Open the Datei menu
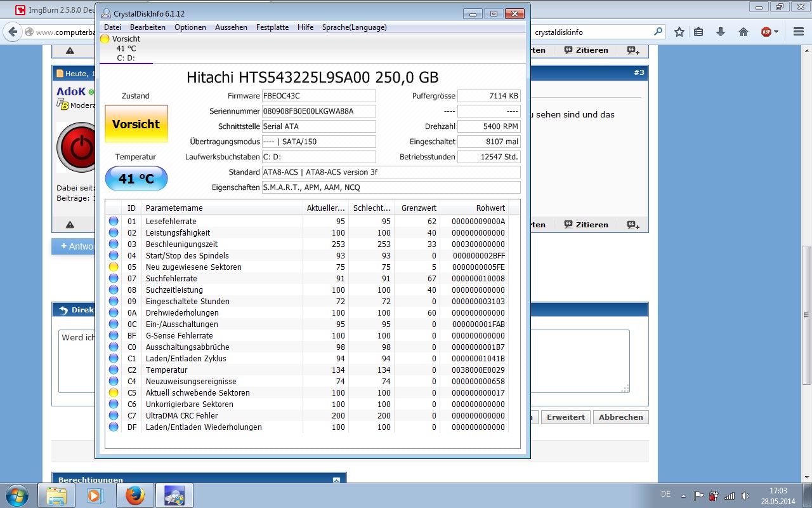This screenshot has width=812, height=508. point(112,27)
